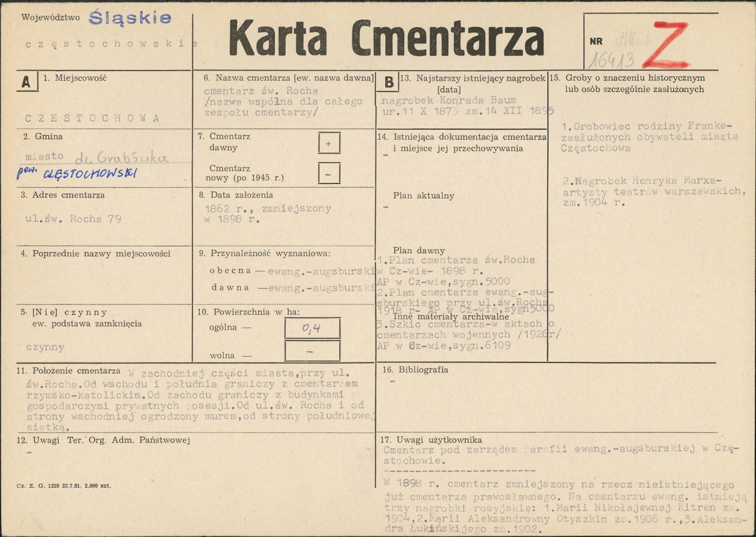Click the typed town name 'CZESTOCHOWA'
Screen dimensions: 756x537
coord(93,118)
